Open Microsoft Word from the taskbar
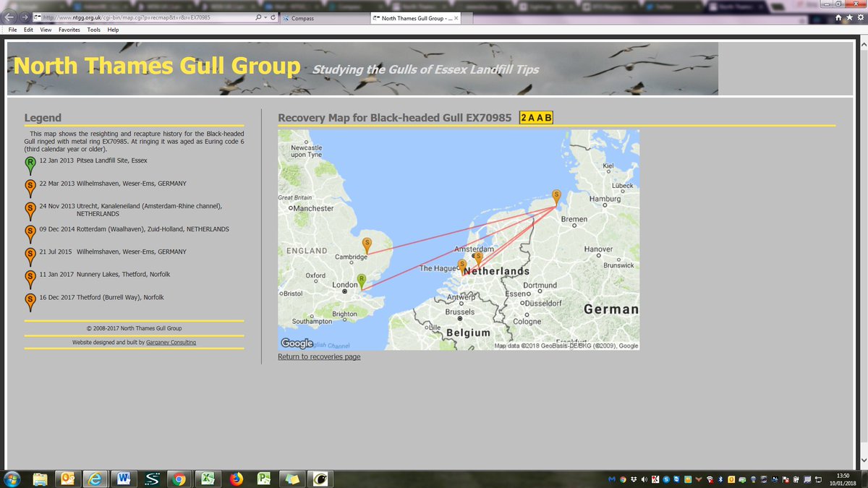 124,478
